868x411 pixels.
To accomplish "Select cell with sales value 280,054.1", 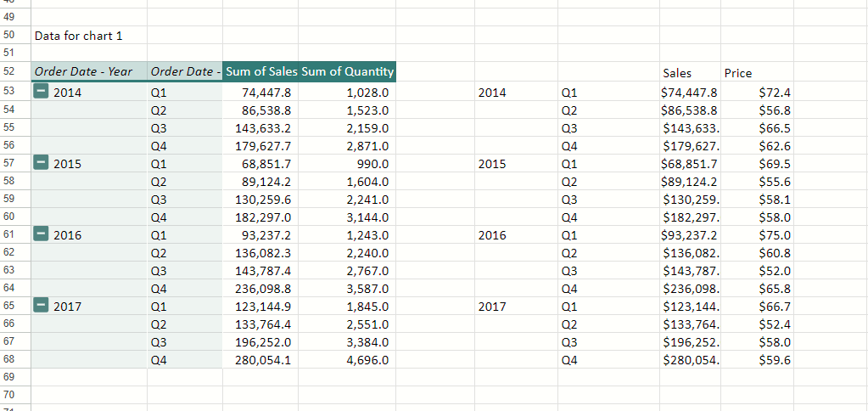I will (260, 359).
